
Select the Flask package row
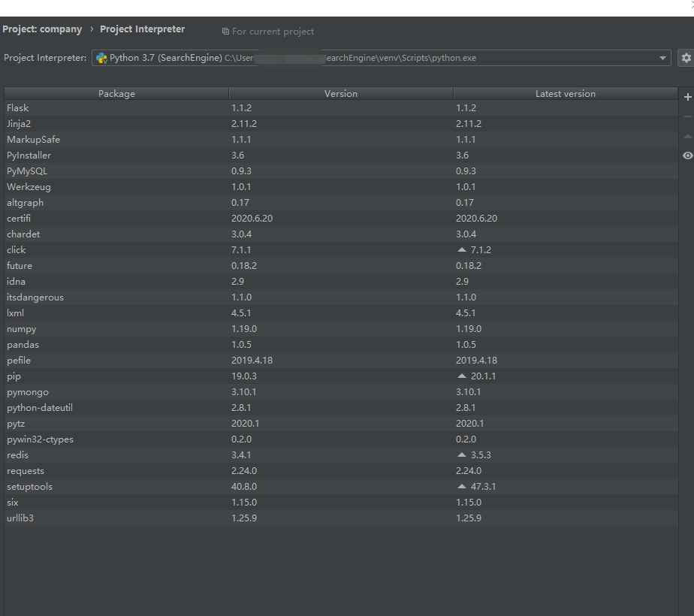(341, 108)
